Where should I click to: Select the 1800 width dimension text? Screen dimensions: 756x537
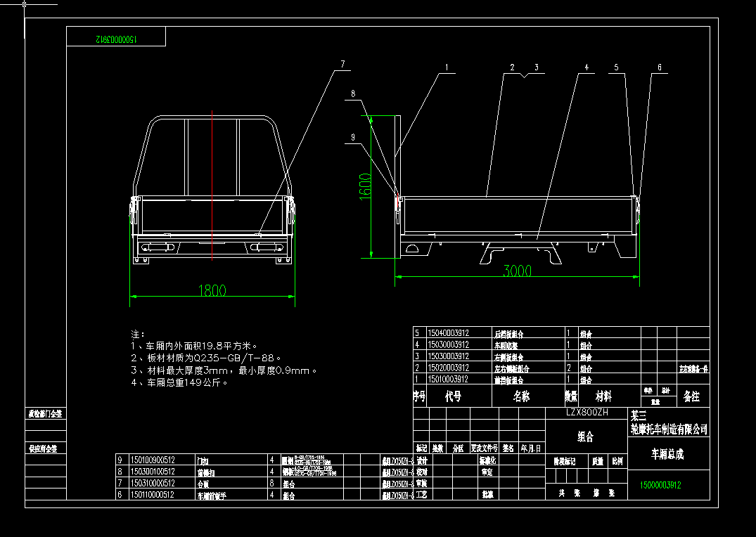click(212, 290)
